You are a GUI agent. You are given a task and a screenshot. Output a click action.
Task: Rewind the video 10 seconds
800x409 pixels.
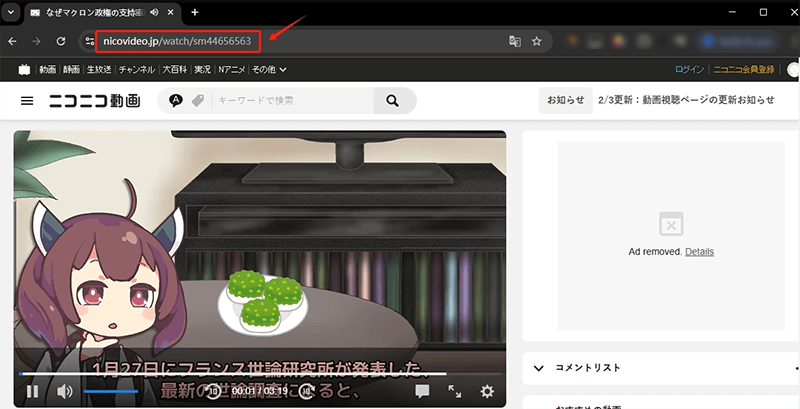coord(213,392)
